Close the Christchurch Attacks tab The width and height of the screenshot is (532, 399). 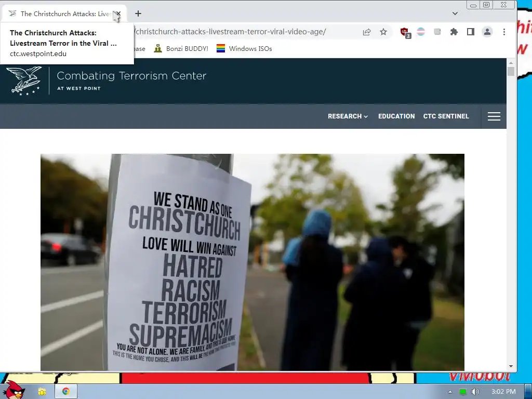(118, 14)
